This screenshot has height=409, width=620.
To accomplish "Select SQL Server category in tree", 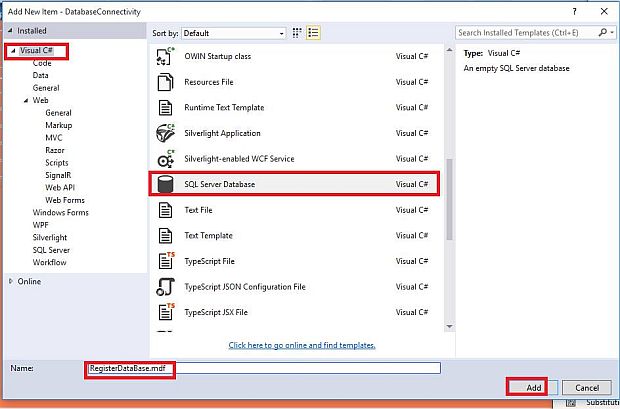I will pyautogui.click(x=51, y=250).
